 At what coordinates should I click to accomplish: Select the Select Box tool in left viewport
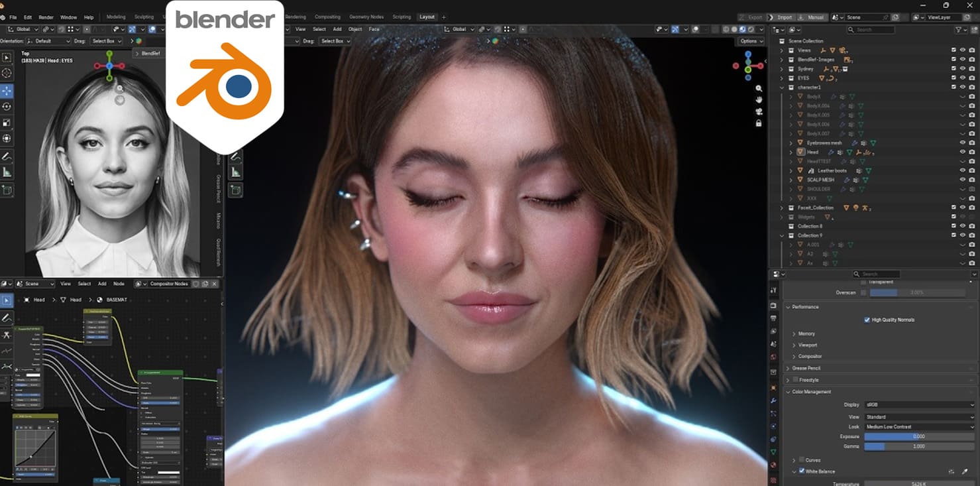(x=7, y=58)
